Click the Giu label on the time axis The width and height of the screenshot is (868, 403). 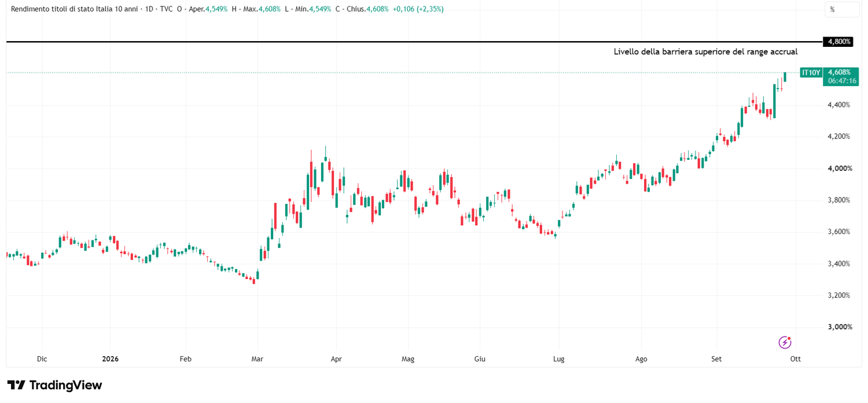click(x=480, y=359)
